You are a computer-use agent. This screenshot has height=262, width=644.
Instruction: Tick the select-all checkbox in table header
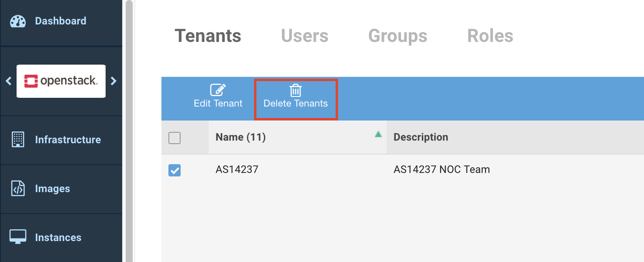click(175, 138)
